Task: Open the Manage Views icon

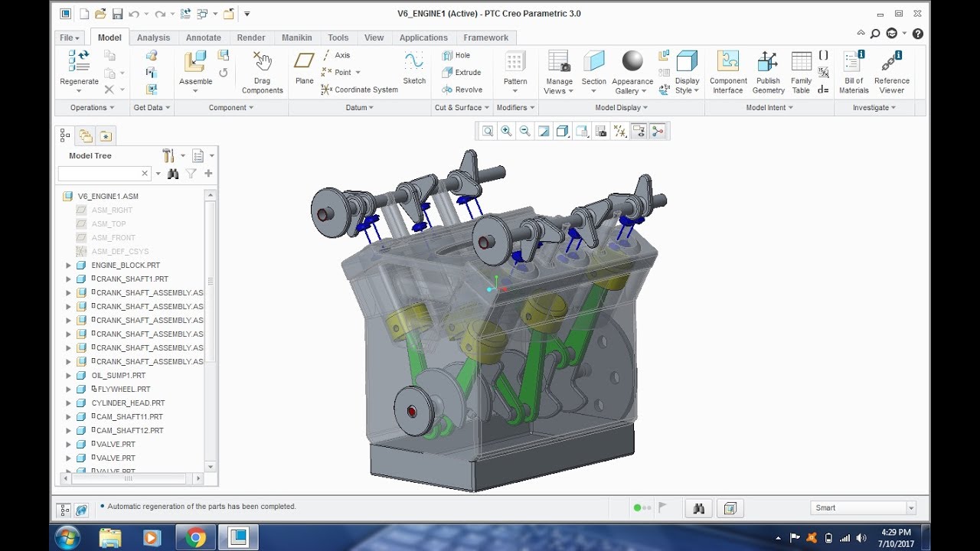Action: click(x=559, y=61)
